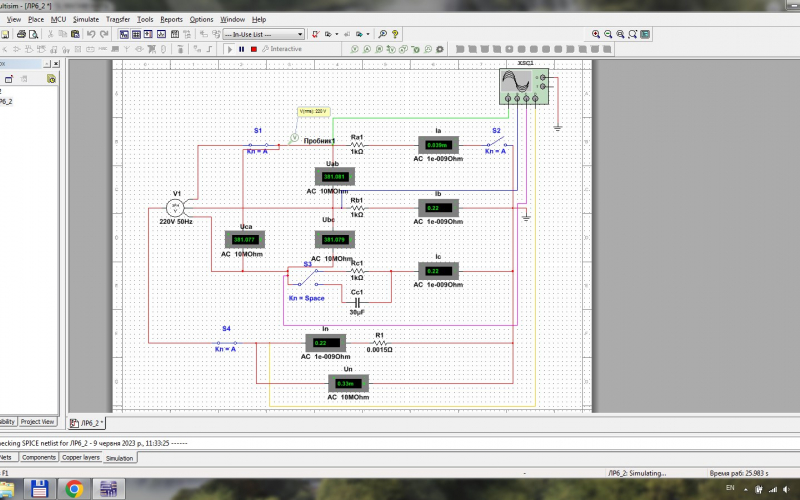The height and width of the screenshot is (500, 800).
Task: Click the oscilloscope XSC1 instrument
Action: coord(524,86)
